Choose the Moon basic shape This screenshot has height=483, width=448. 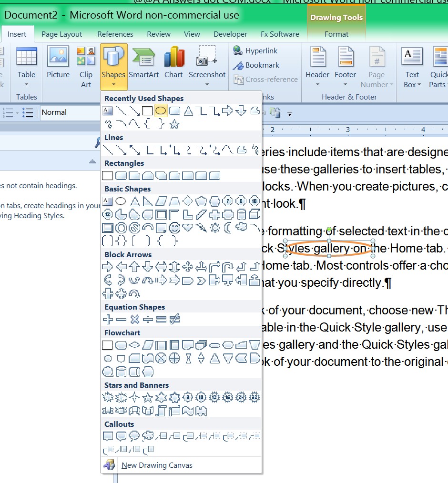(228, 228)
